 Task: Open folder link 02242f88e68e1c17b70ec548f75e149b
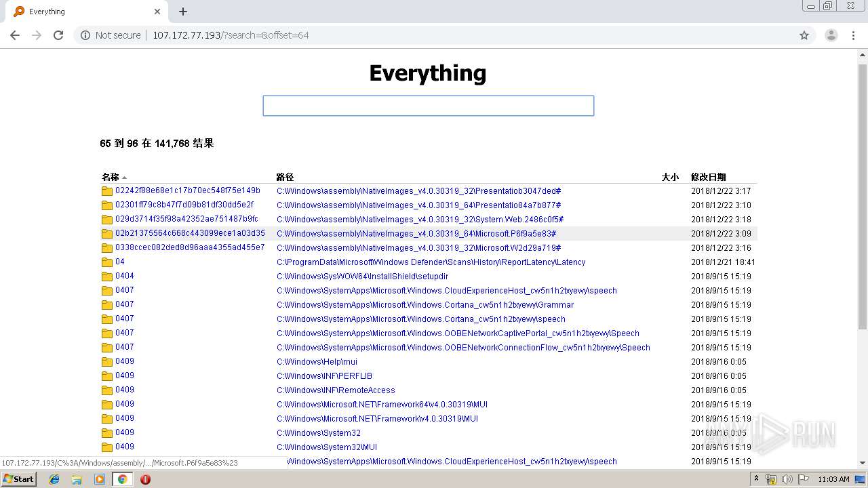(188, 191)
